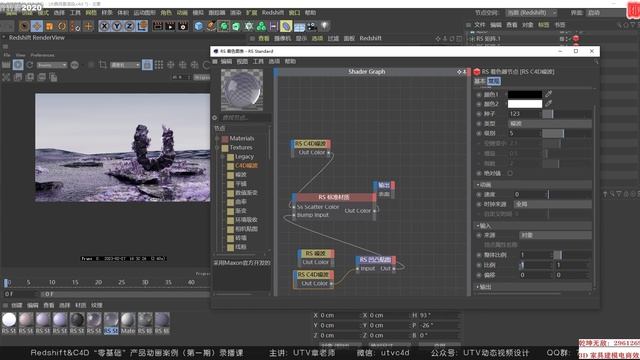Add a camera object icon
This screenshot has height=360, width=640.
pos(312,27)
